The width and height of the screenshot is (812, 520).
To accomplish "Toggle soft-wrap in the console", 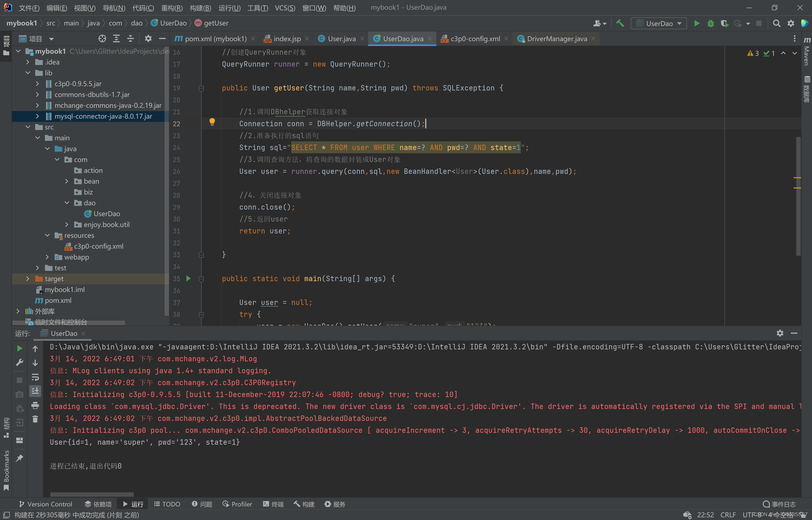I will point(35,377).
